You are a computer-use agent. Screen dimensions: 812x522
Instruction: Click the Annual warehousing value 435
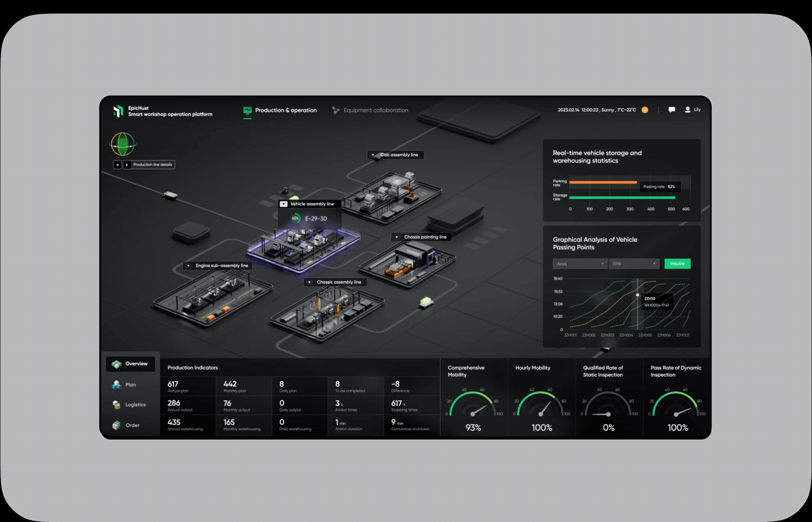pyautogui.click(x=174, y=422)
